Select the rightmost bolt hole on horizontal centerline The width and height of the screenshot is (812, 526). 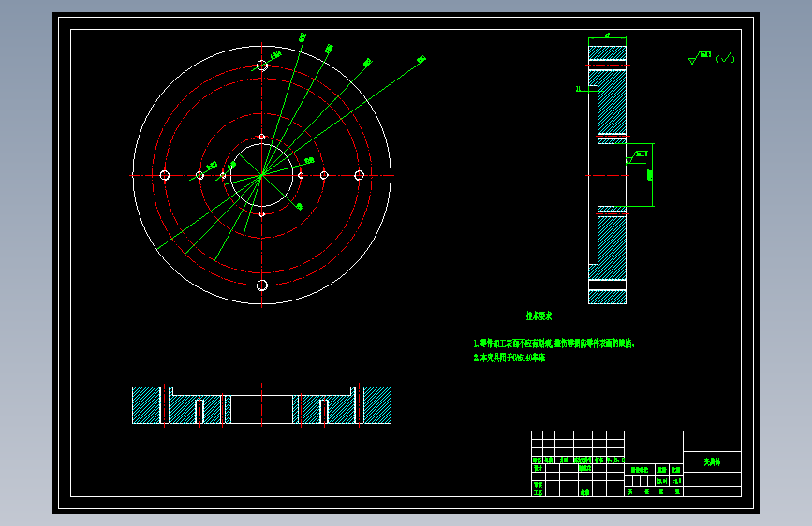tap(359, 176)
